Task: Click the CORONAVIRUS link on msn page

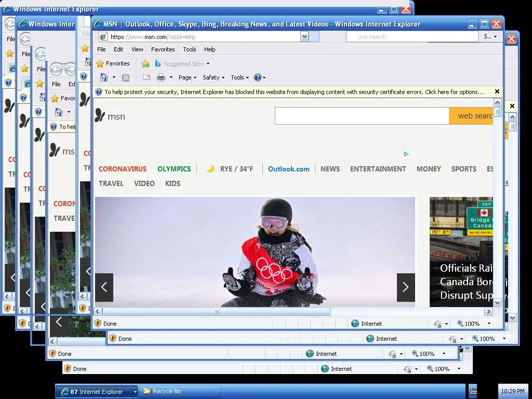Action: point(123,169)
